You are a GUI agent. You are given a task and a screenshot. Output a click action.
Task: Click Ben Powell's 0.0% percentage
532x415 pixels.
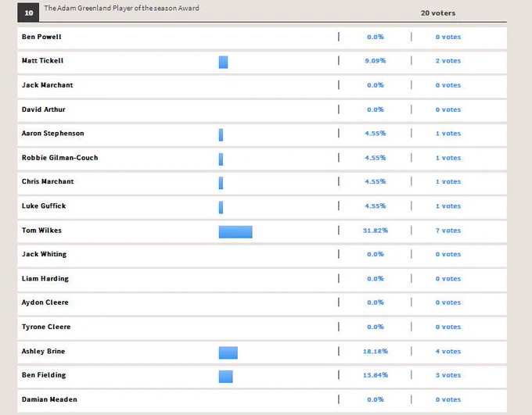click(376, 37)
